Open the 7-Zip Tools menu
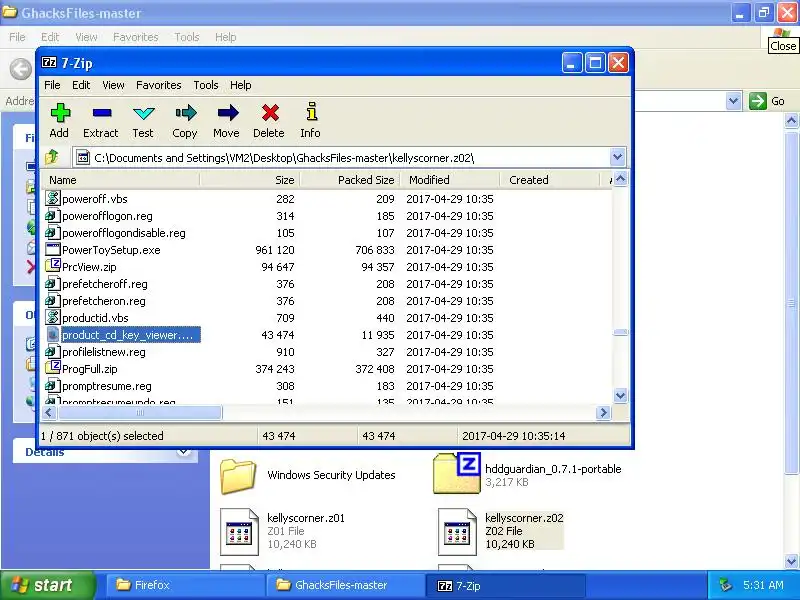Viewport: 800px width, 600px height. (206, 85)
